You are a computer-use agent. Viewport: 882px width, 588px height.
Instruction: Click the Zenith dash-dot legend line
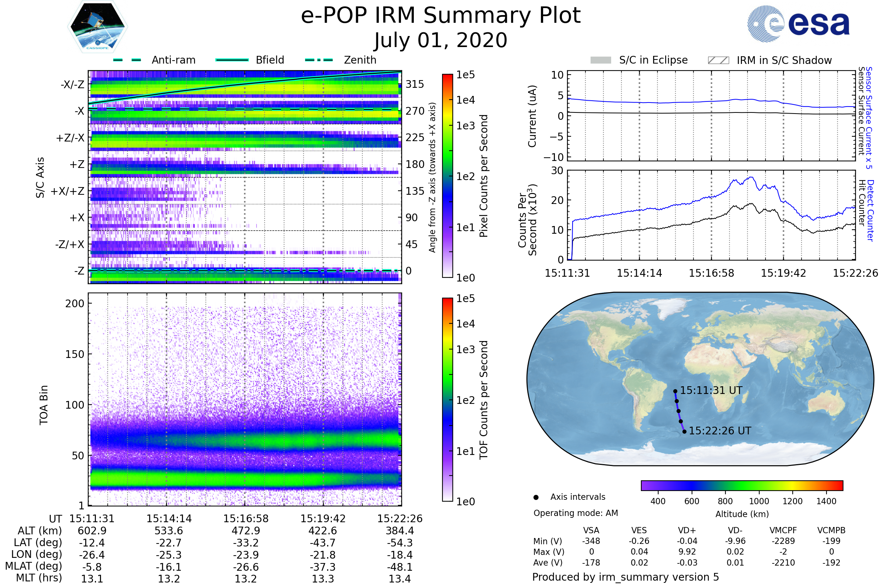pyautogui.click(x=319, y=60)
